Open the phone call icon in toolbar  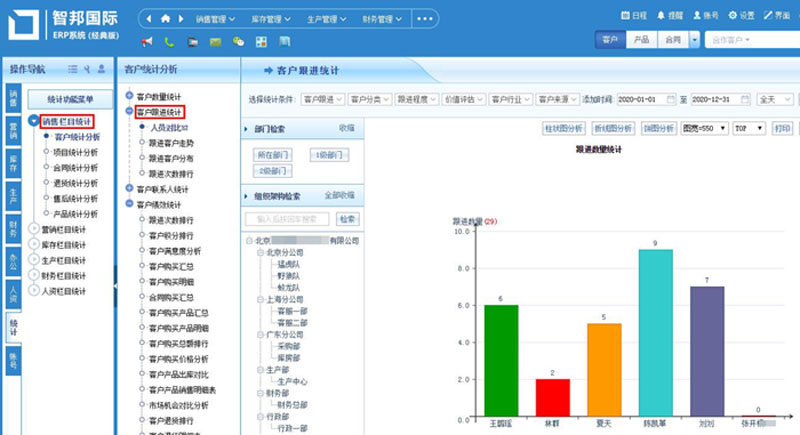pyautogui.click(x=169, y=42)
